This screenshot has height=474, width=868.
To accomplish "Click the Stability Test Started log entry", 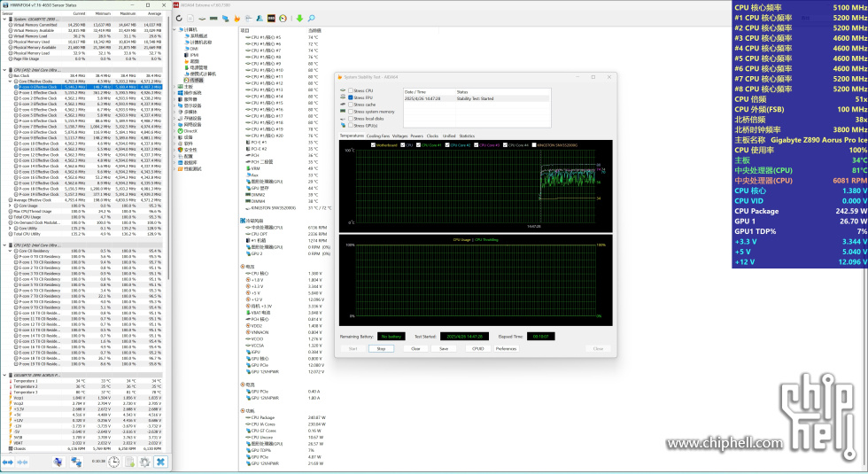I will coord(477,98).
